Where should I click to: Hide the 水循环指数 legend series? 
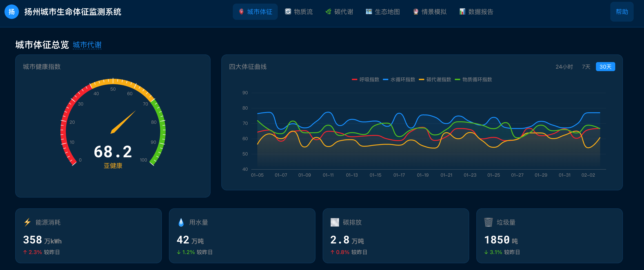pyautogui.click(x=399, y=80)
